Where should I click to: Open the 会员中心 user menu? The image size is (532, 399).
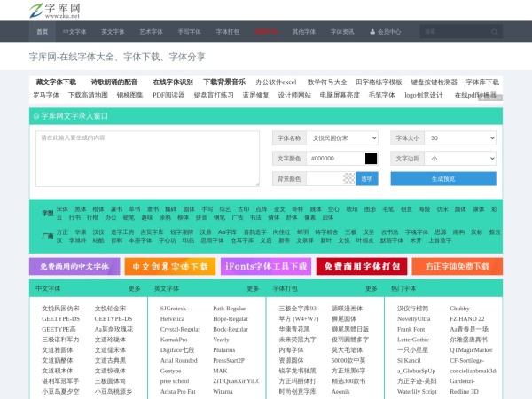384,31
